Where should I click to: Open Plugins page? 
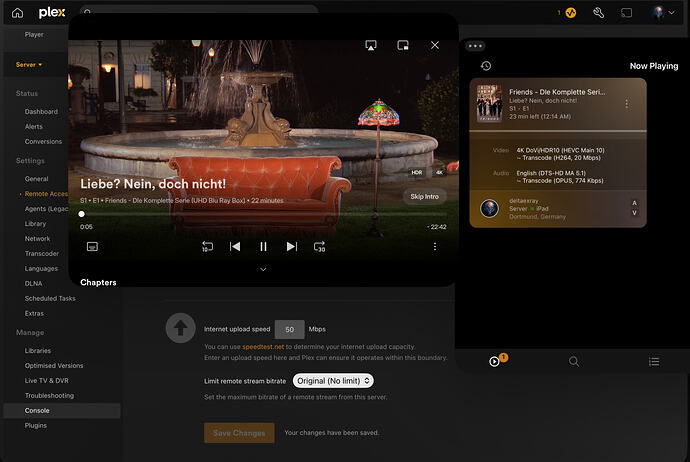click(36, 425)
